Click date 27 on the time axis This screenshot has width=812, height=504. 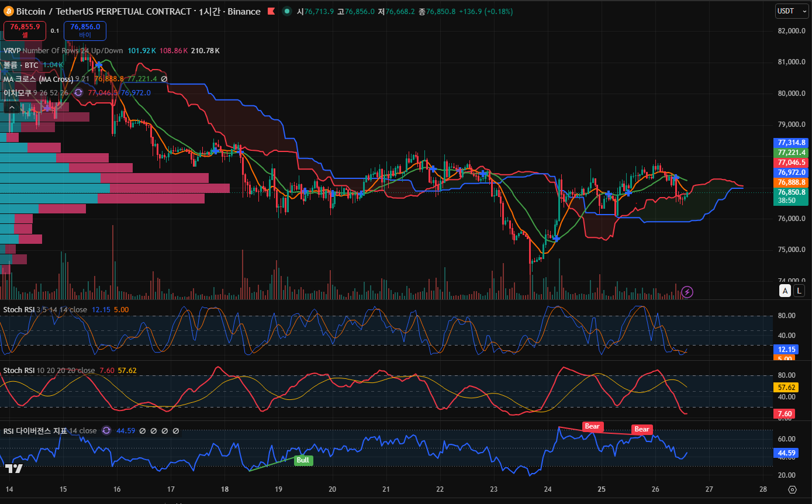tap(709, 489)
